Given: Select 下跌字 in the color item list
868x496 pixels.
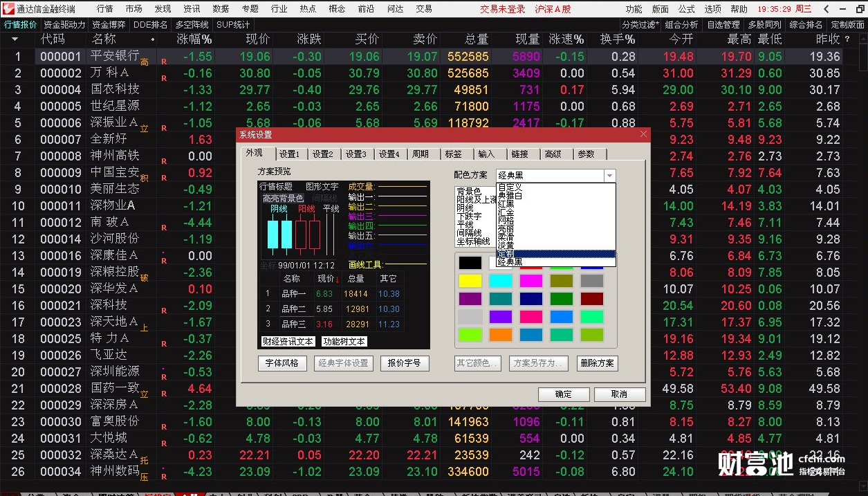Looking at the screenshot, I should click(469, 217).
